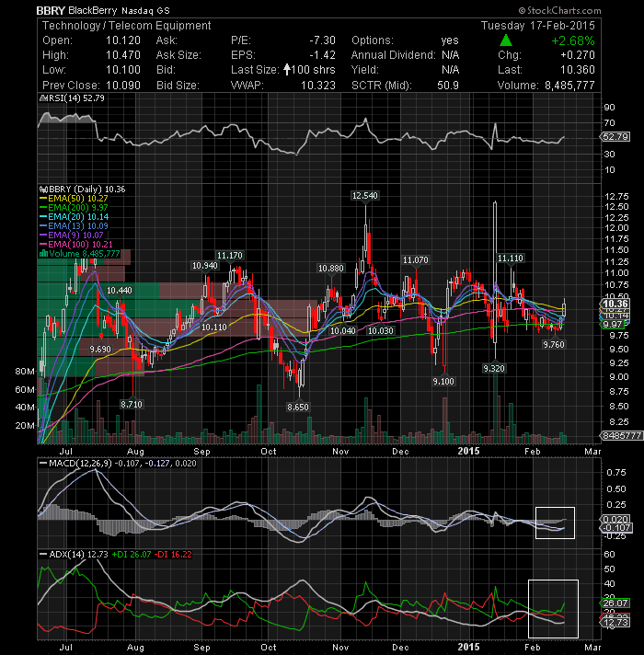Click the candlestick icon before BBRY (Daily)
Screen dimensions: 644x655
pos(43,190)
